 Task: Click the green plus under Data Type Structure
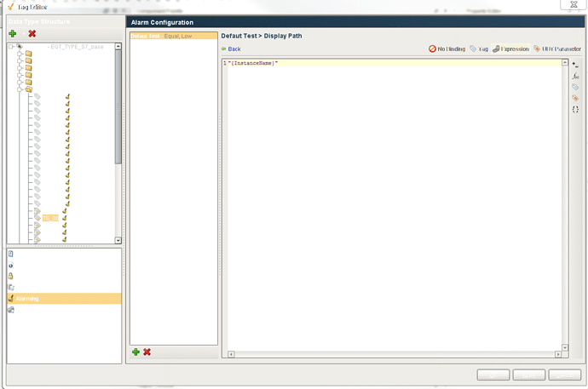pos(13,34)
